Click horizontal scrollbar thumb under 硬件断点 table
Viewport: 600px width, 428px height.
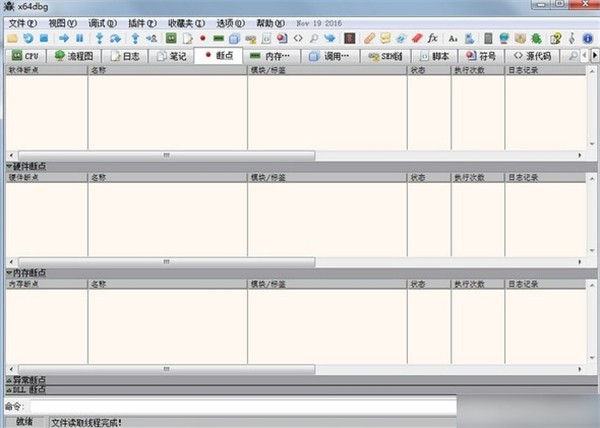pyautogui.click(x=166, y=262)
